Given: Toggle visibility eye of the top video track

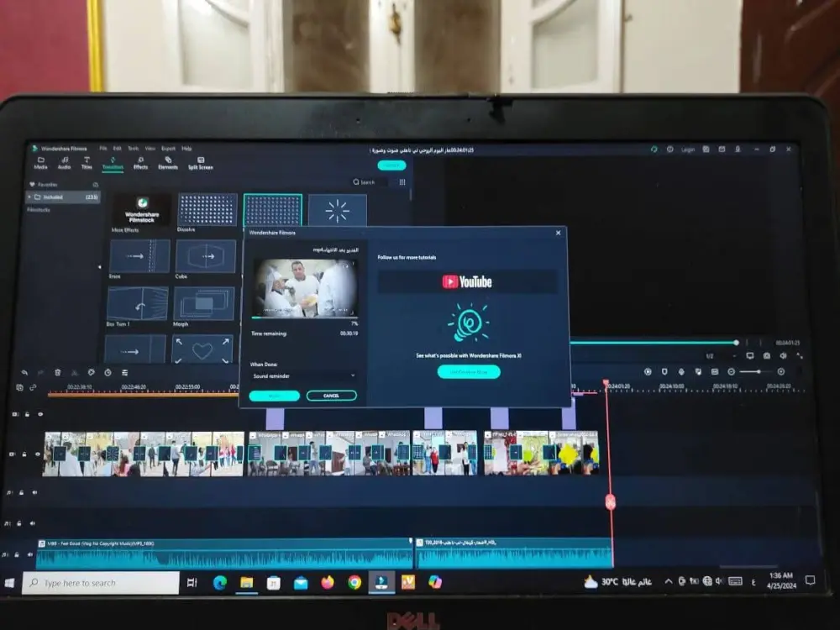Looking at the screenshot, I should coord(40,414).
